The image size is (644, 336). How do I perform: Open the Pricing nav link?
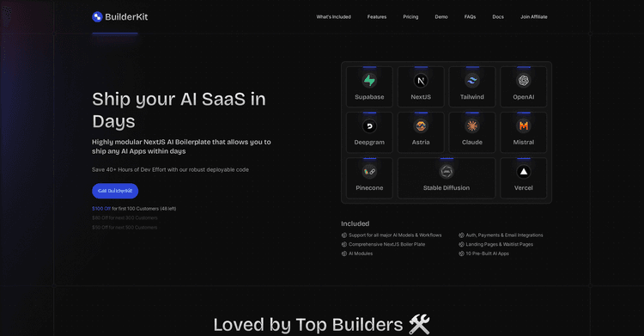click(x=410, y=17)
